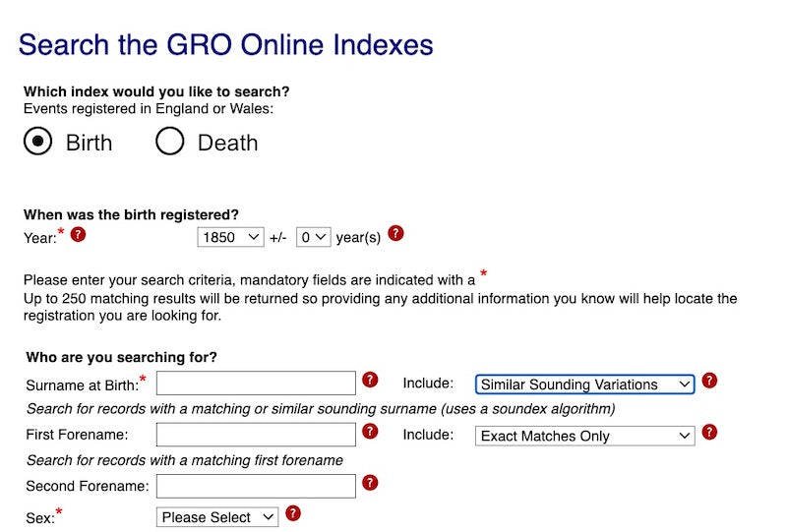The image size is (787, 532).
Task: Click into the First Forename field
Action: tap(256, 435)
